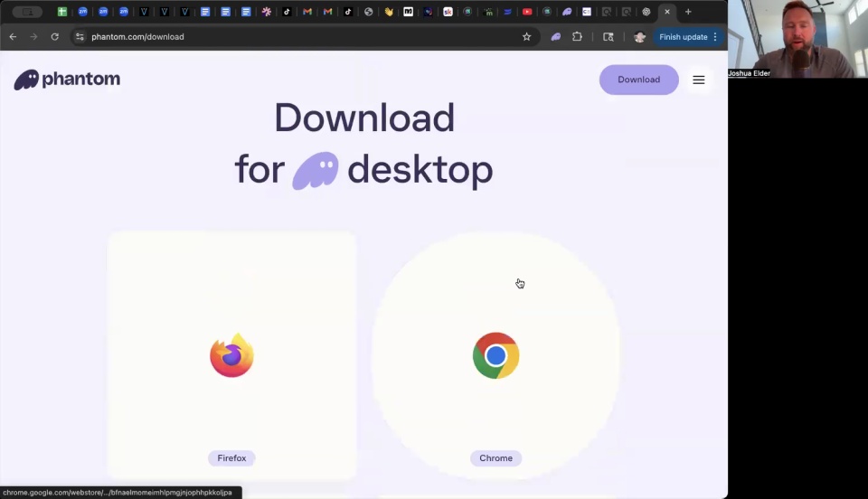Image resolution: width=868 pixels, height=499 pixels.
Task: Switch to the white 'm' square tab
Action: pyautogui.click(x=408, y=12)
